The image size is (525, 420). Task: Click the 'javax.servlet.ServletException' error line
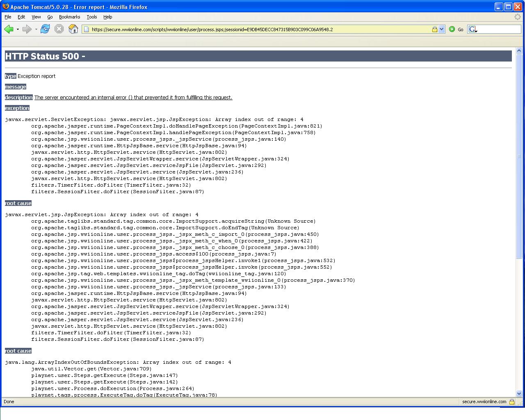pyautogui.click(x=154, y=120)
